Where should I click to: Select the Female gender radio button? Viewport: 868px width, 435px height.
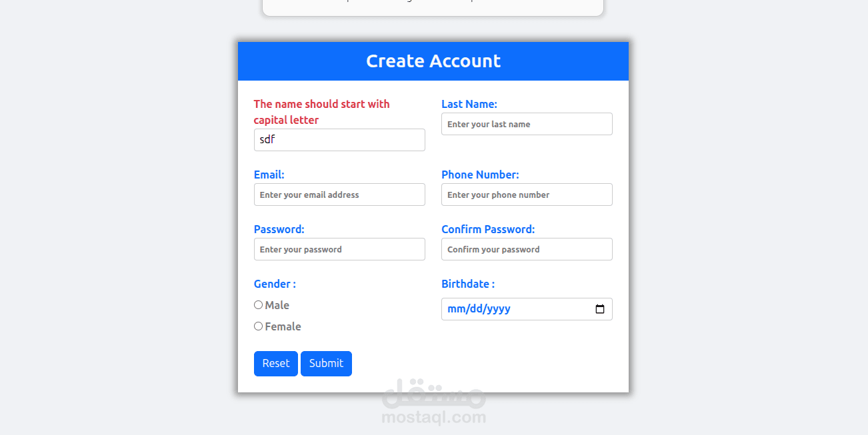pyautogui.click(x=258, y=326)
